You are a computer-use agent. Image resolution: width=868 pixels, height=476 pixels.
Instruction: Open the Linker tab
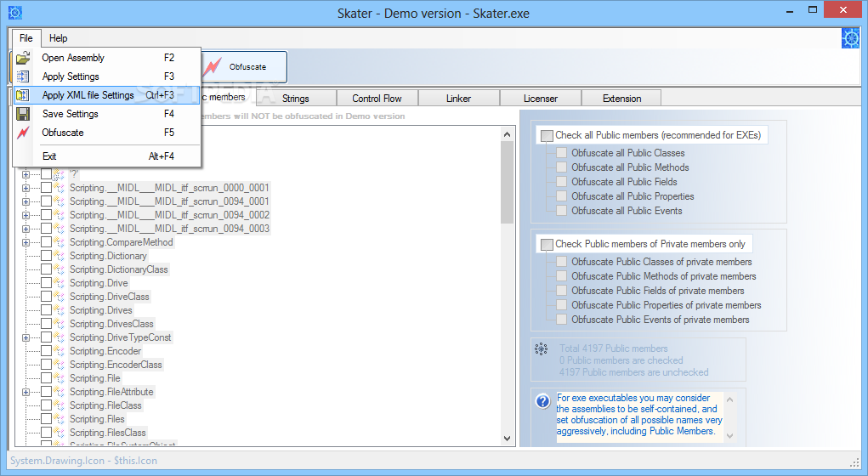coord(458,99)
